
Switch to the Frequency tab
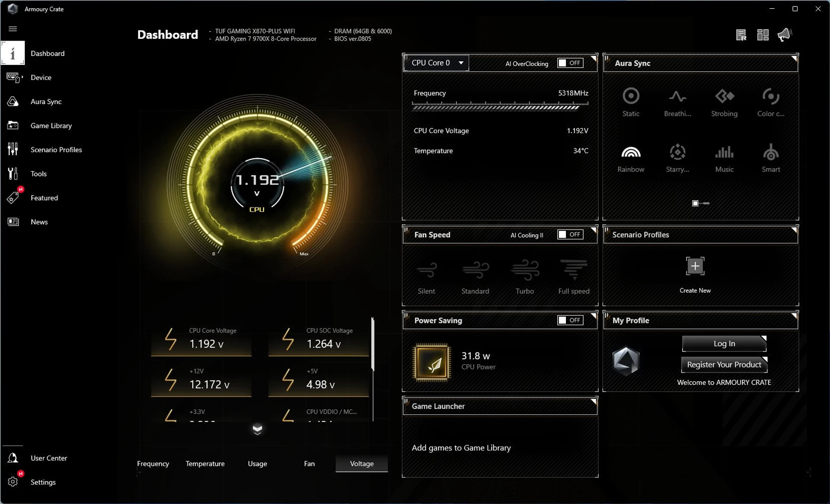pyautogui.click(x=153, y=463)
